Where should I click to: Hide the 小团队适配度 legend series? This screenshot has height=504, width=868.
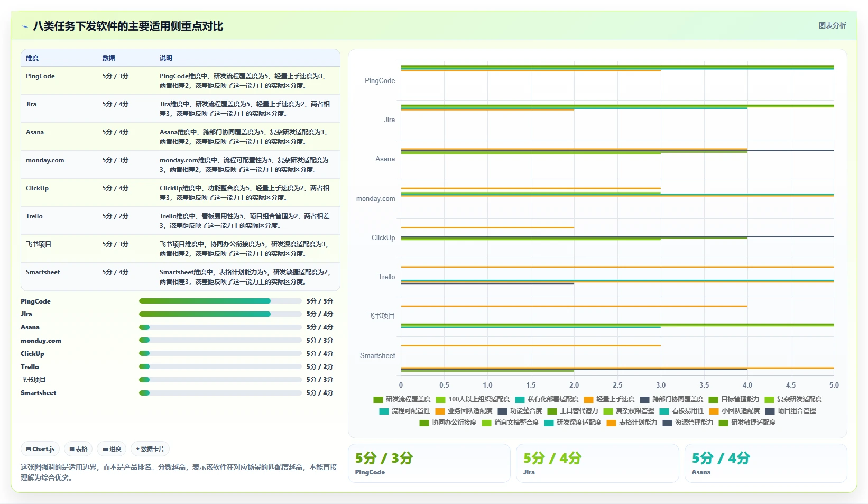(734, 411)
